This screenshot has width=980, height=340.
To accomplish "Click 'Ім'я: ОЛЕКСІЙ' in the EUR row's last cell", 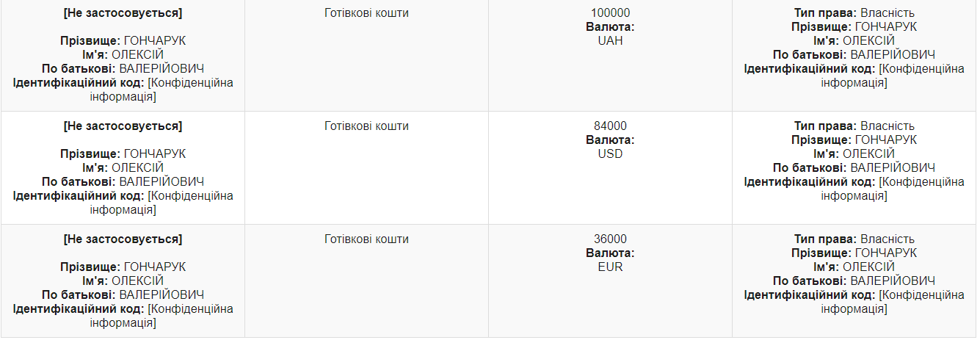I will [854, 267].
